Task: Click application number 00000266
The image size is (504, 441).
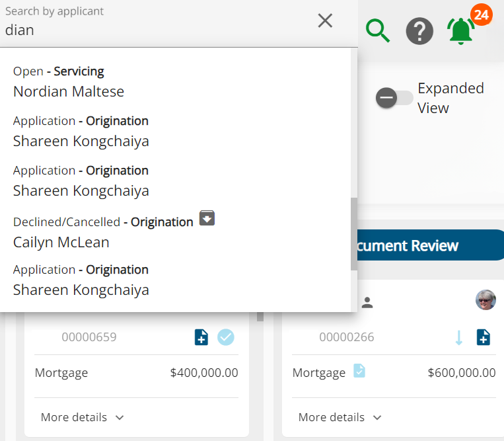Action: click(x=347, y=337)
